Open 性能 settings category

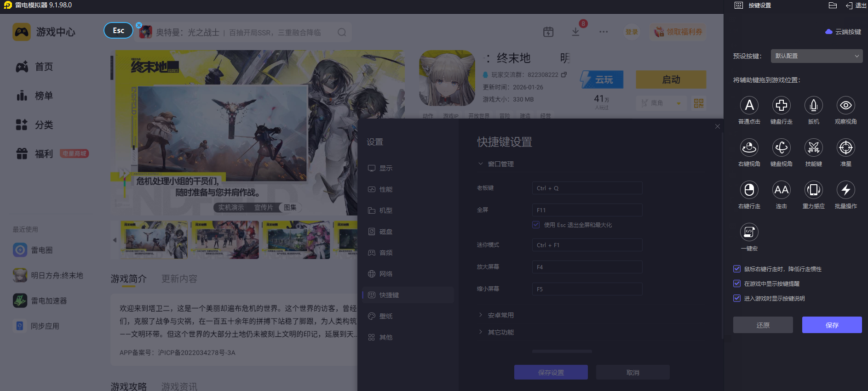click(408, 189)
